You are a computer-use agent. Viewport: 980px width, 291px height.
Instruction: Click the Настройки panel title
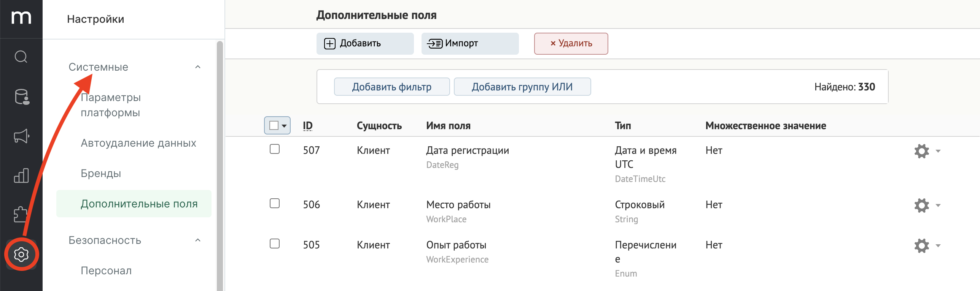(95, 19)
